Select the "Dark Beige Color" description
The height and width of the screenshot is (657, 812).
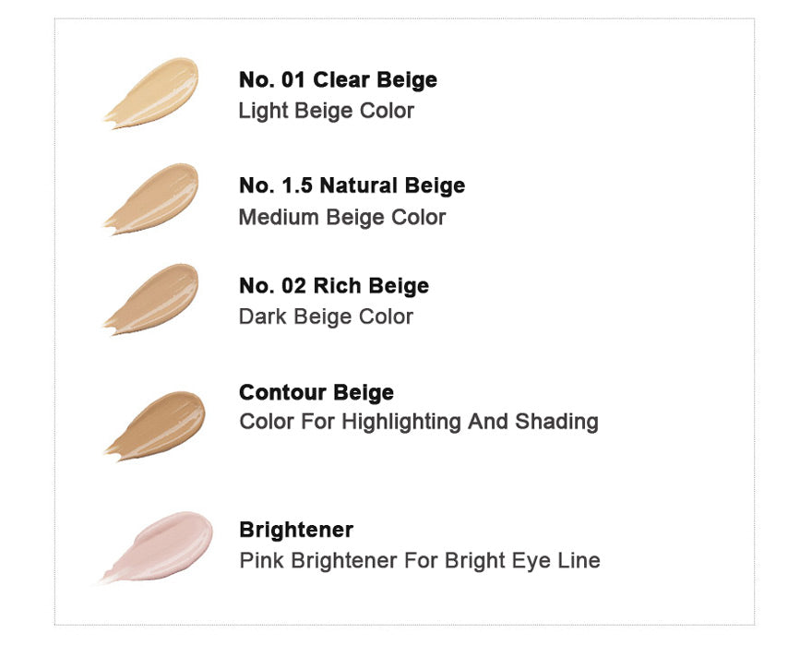point(326,317)
